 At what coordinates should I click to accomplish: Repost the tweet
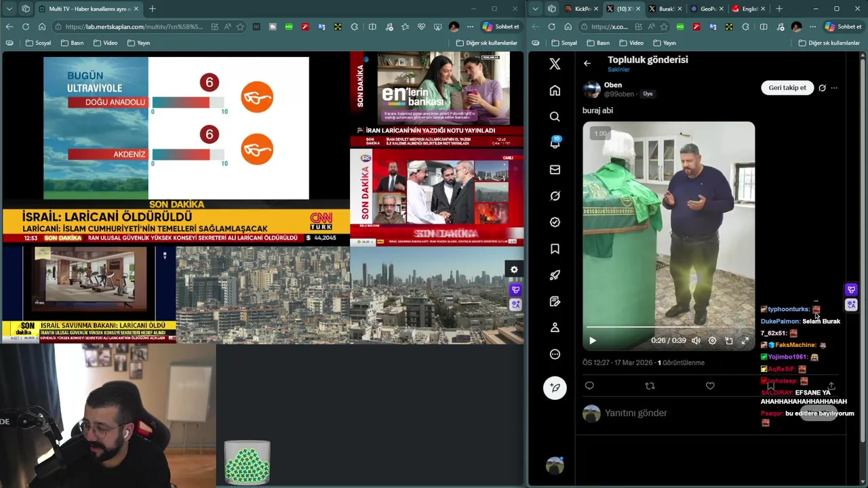pos(650,386)
